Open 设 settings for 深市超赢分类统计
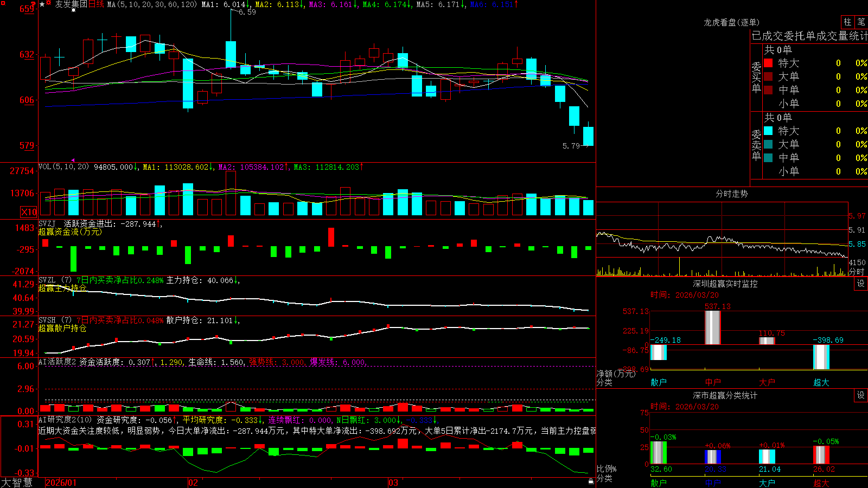 pyautogui.click(x=861, y=395)
